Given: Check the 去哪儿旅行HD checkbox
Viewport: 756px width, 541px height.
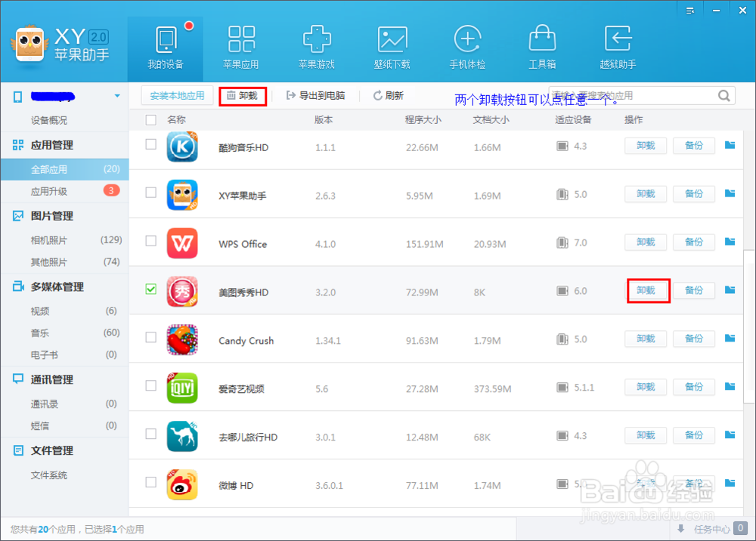Looking at the screenshot, I should pyautogui.click(x=151, y=434).
